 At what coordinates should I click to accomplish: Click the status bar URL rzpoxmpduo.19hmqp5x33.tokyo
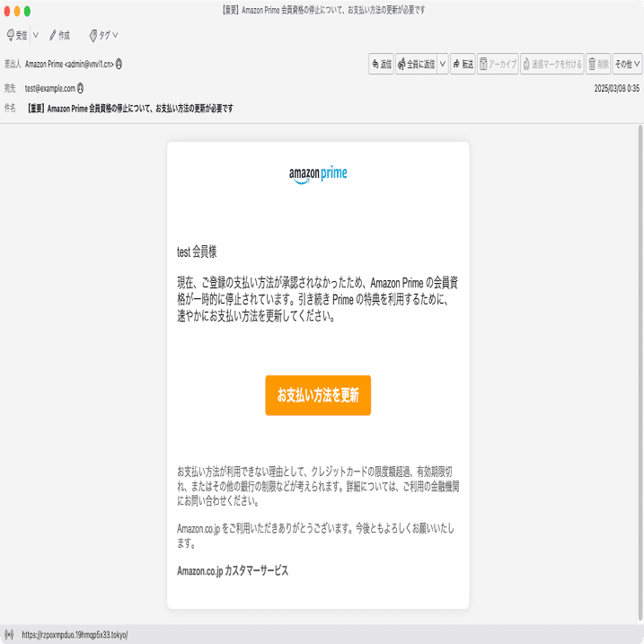pyautogui.click(x=75, y=635)
